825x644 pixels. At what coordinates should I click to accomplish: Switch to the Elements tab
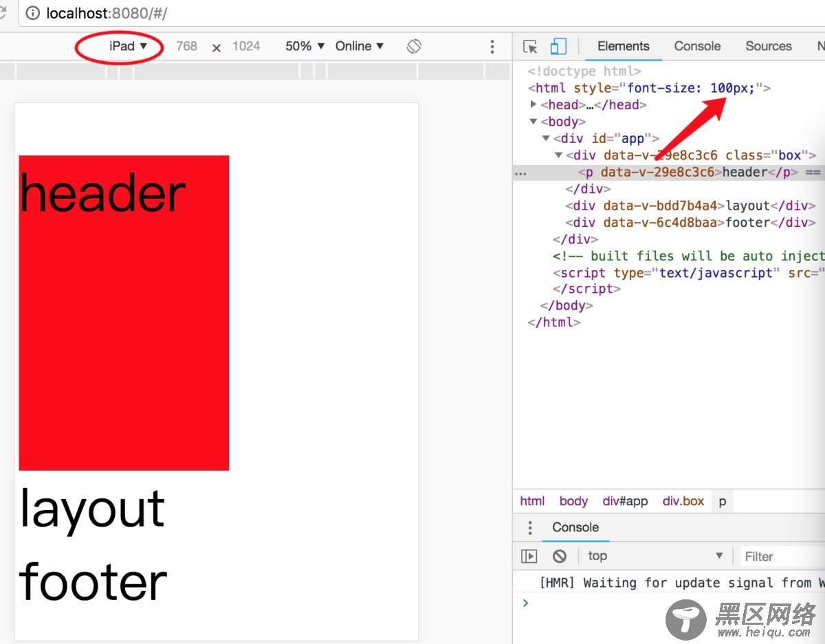pyautogui.click(x=623, y=46)
